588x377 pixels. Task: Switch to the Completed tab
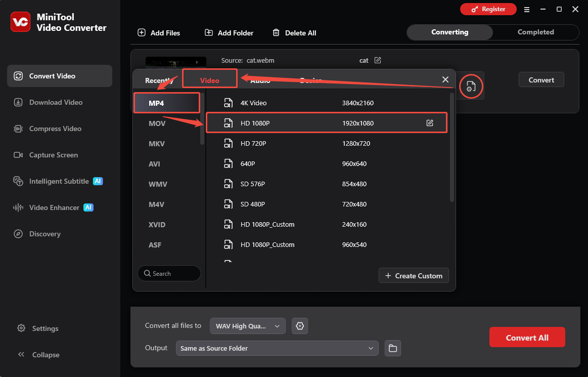(x=535, y=32)
